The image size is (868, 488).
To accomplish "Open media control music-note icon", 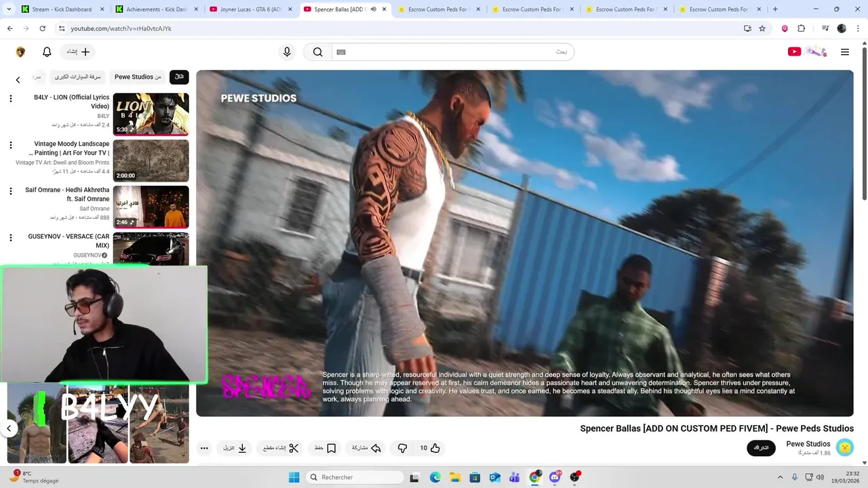I will pyautogui.click(x=825, y=28).
